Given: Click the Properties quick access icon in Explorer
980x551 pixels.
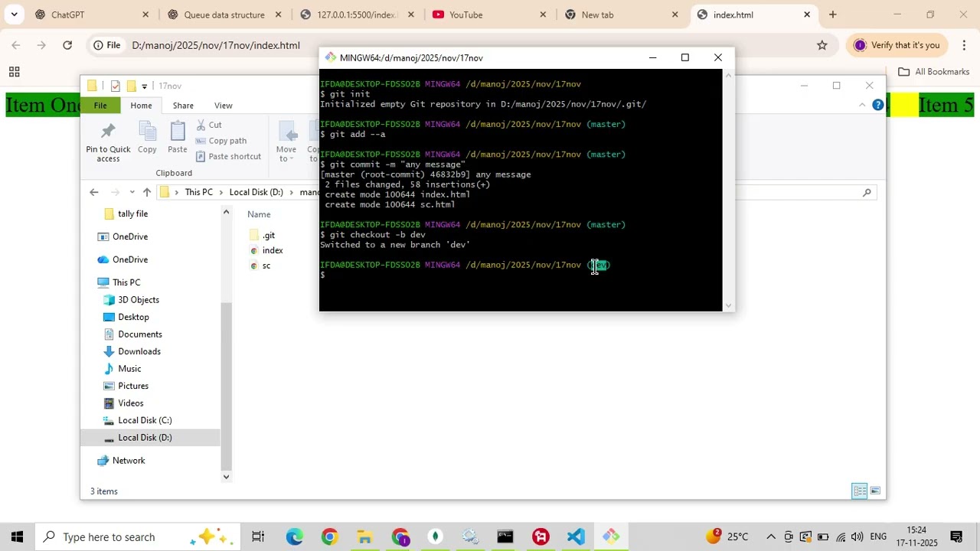Looking at the screenshot, I should click(x=115, y=86).
